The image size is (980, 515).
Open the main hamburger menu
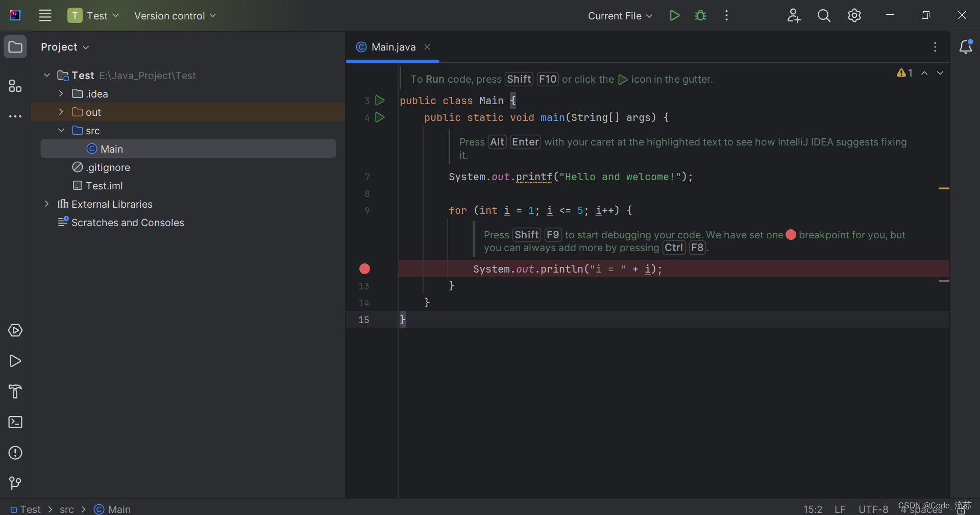(x=45, y=15)
